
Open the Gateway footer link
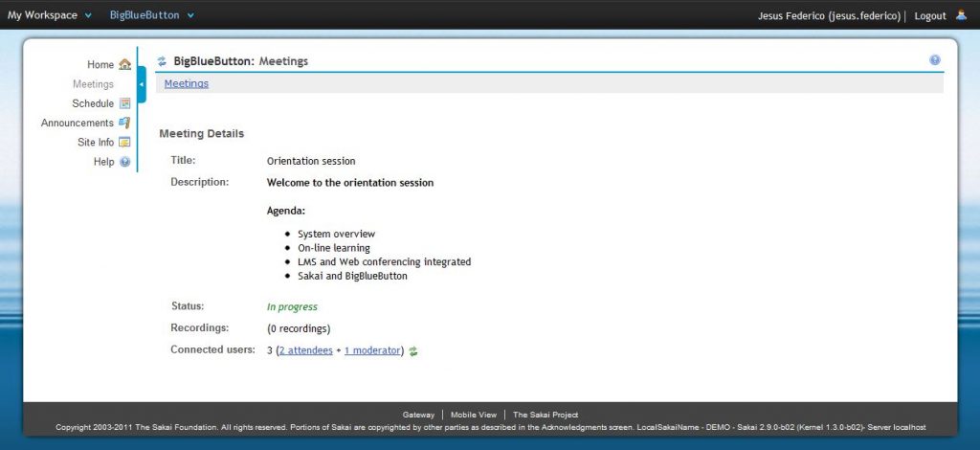tap(418, 415)
